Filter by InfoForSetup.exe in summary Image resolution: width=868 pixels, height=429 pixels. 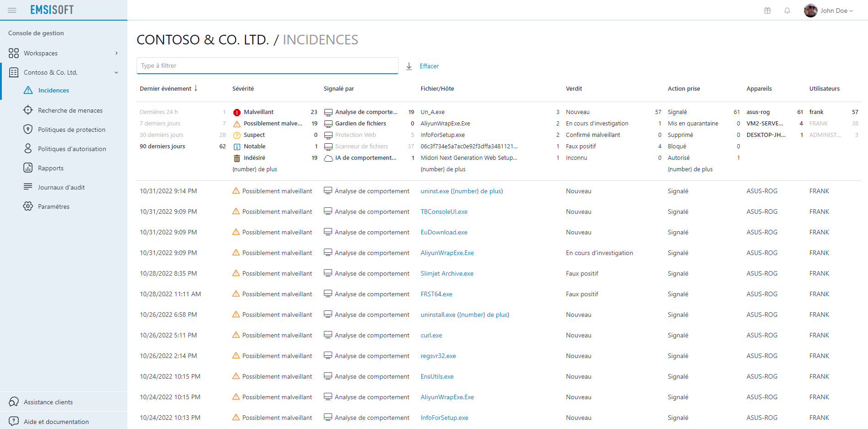(x=442, y=135)
